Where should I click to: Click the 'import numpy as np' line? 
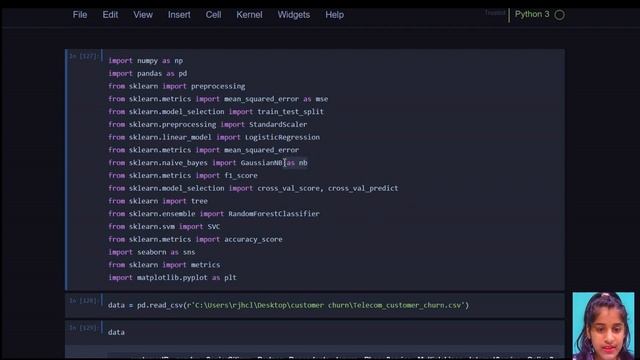tap(146, 60)
